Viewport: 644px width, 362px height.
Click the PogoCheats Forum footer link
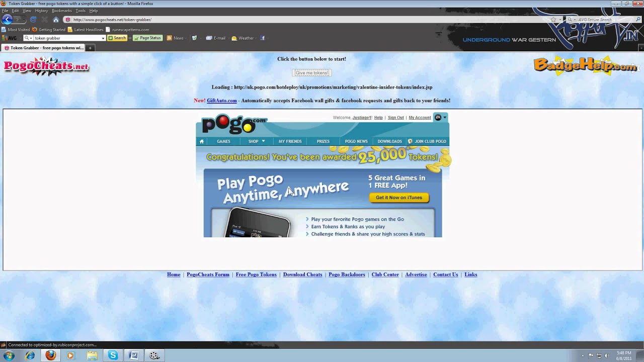point(208,275)
